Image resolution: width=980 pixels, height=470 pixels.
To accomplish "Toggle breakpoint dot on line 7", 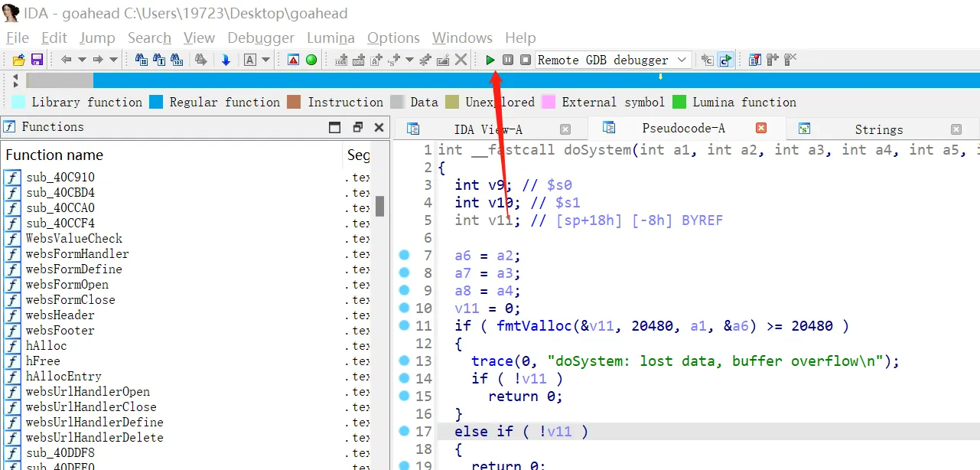I will point(404,255).
